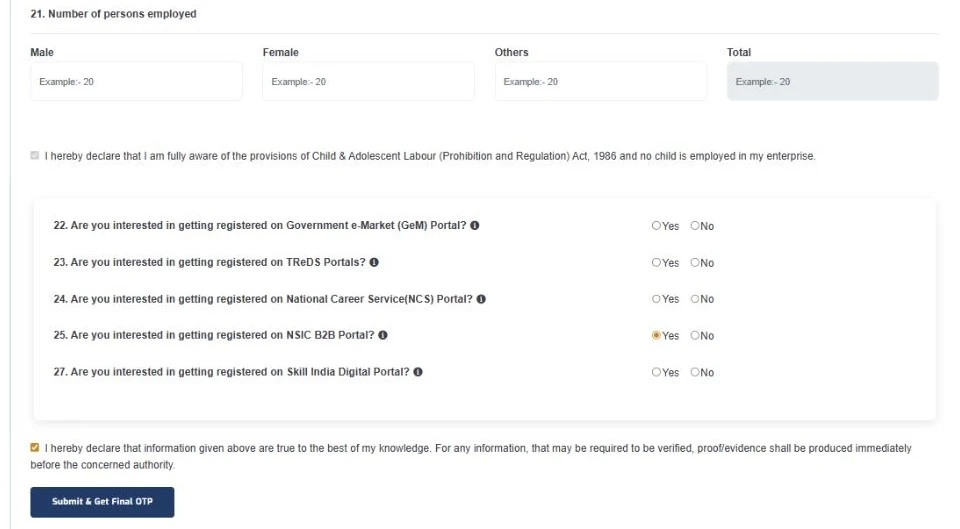Select Yes for National Career Service Portal
Screen dimensions: 960x529
tap(657, 299)
